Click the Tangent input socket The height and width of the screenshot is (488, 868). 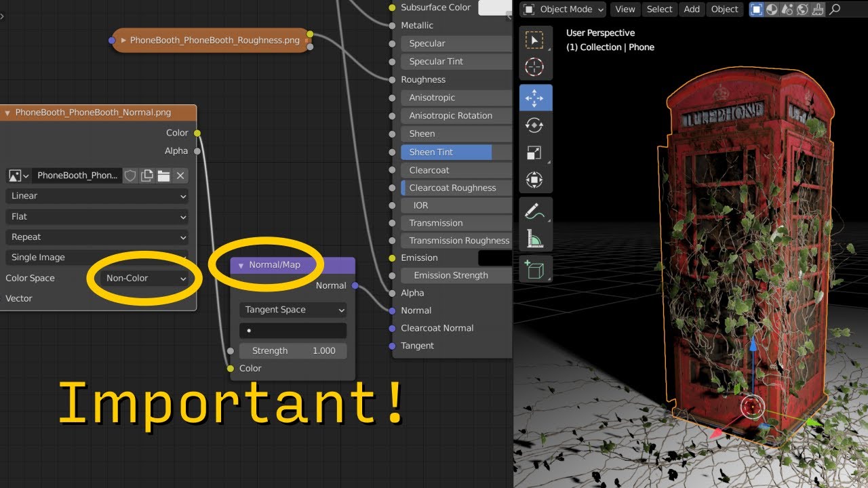[x=392, y=346]
